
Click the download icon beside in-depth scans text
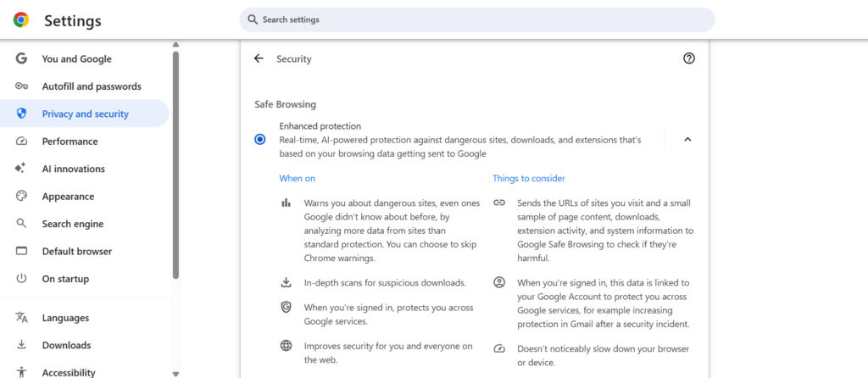click(286, 282)
